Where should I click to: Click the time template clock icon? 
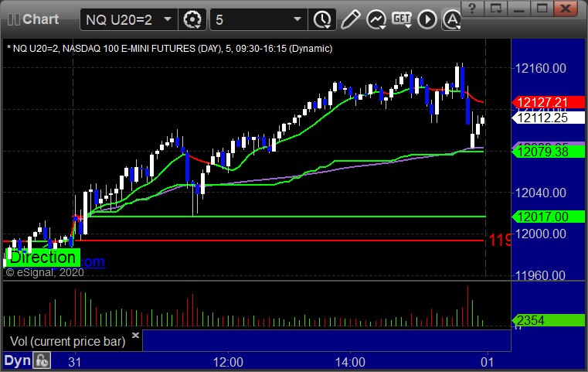point(321,19)
